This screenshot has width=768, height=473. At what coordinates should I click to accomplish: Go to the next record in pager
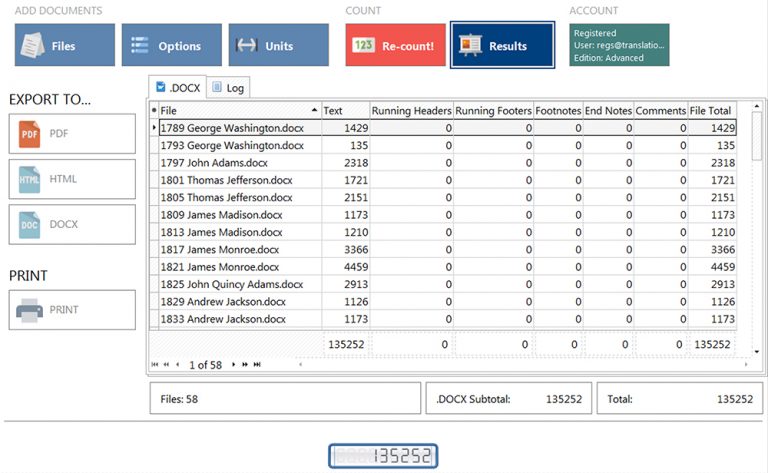[234, 365]
